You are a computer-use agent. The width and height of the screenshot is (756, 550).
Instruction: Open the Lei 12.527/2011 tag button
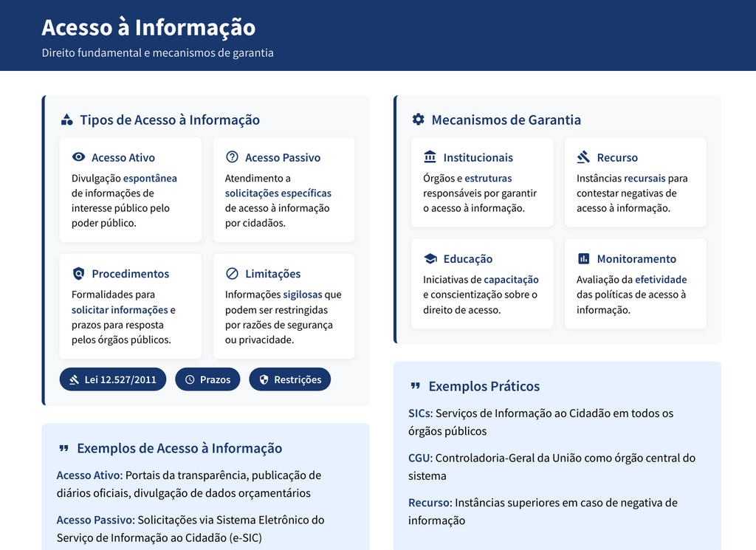(113, 379)
